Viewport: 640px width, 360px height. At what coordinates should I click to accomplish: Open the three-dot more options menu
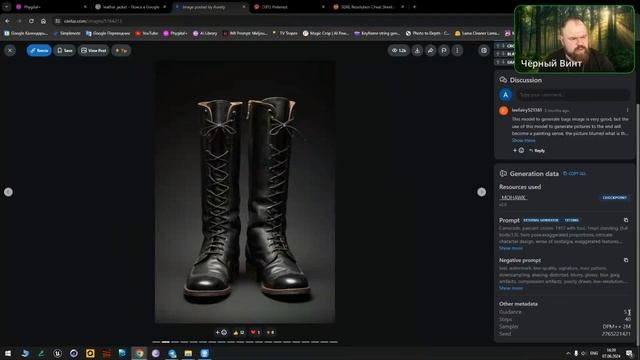point(457,50)
